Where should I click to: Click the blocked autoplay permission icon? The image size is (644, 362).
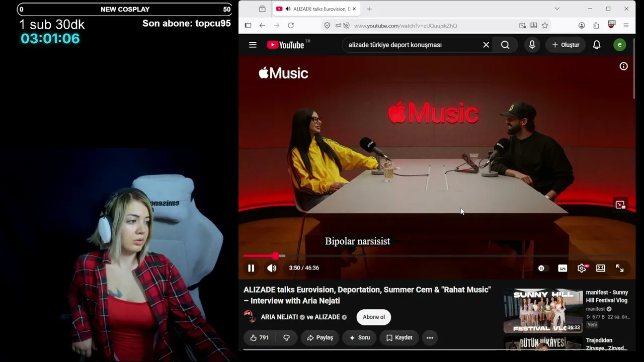pyautogui.click(x=346, y=26)
